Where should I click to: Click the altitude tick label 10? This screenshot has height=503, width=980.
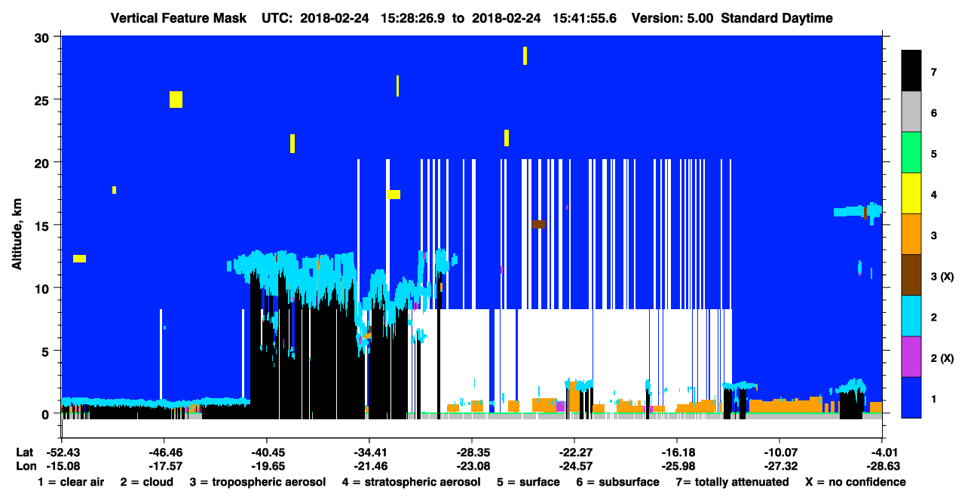(x=43, y=288)
